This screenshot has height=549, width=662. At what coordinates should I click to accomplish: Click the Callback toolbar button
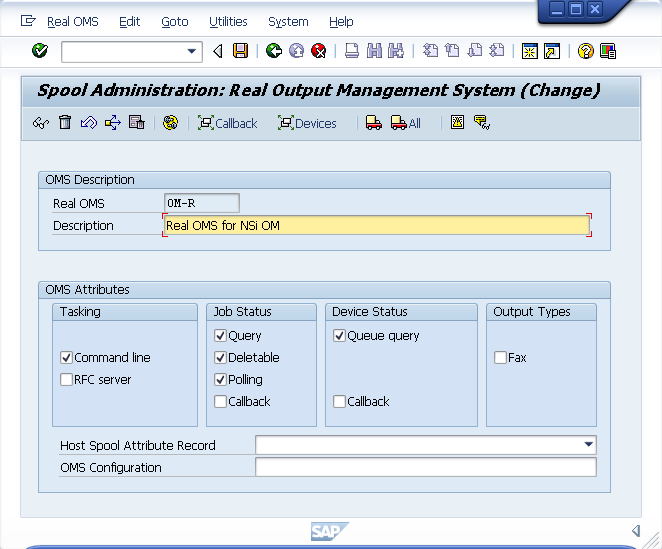pyautogui.click(x=227, y=123)
